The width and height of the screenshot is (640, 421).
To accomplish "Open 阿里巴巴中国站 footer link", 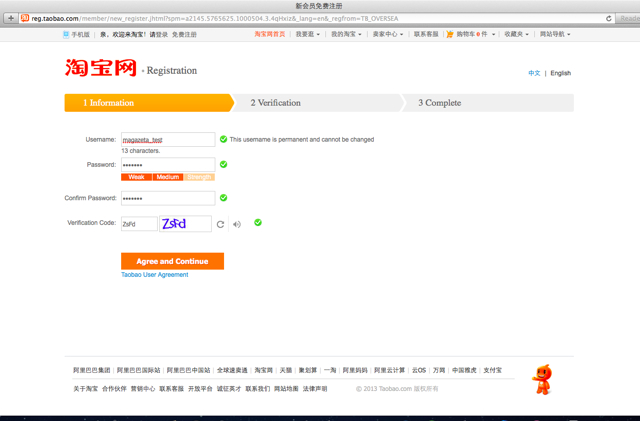I will [188, 370].
